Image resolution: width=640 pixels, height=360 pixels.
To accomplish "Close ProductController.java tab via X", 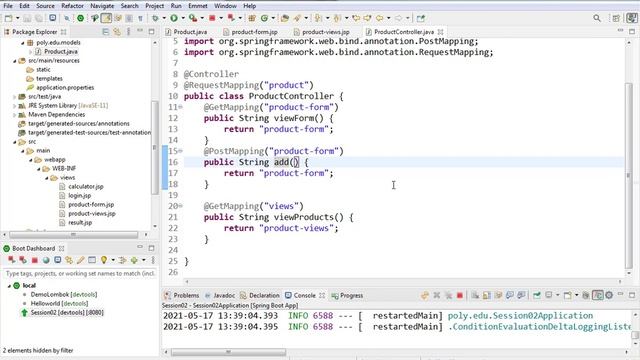I will [x=440, y=31].
